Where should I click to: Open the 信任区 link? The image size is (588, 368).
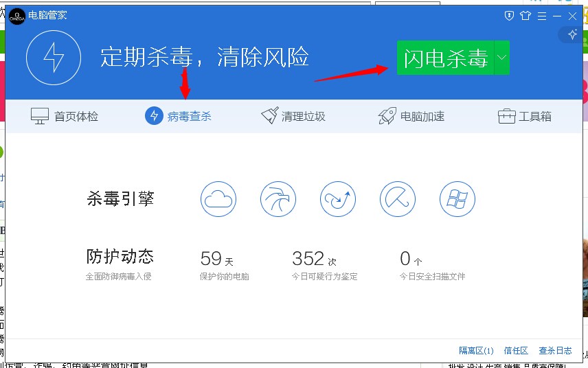coord(516,351)
